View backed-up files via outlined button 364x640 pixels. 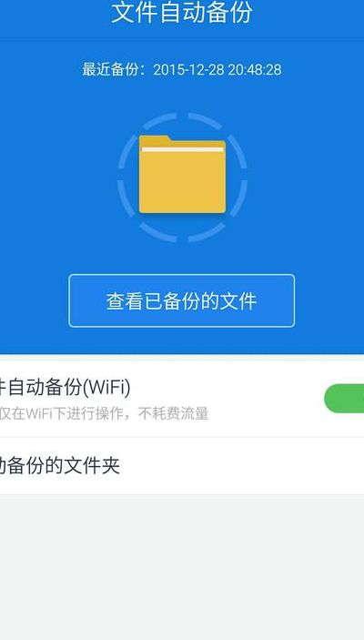[182, 300]
